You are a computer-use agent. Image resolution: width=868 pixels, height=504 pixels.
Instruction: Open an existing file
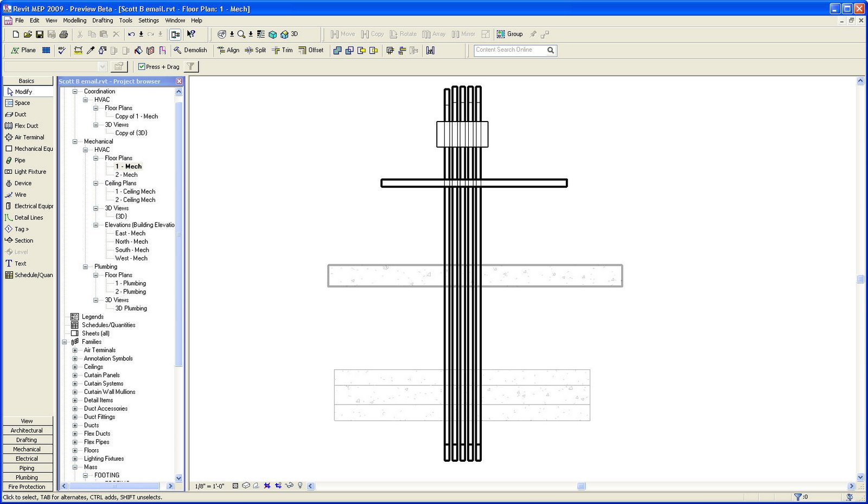point(28,34)
